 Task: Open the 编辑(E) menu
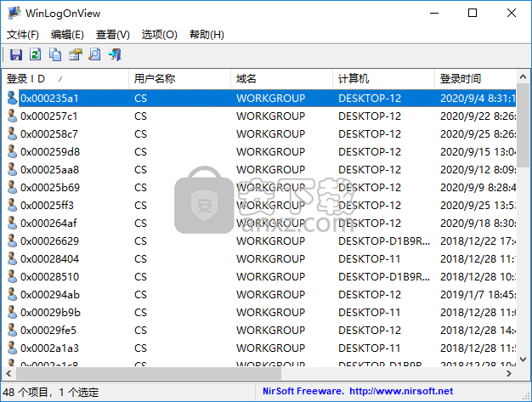[x=67, y=35]
